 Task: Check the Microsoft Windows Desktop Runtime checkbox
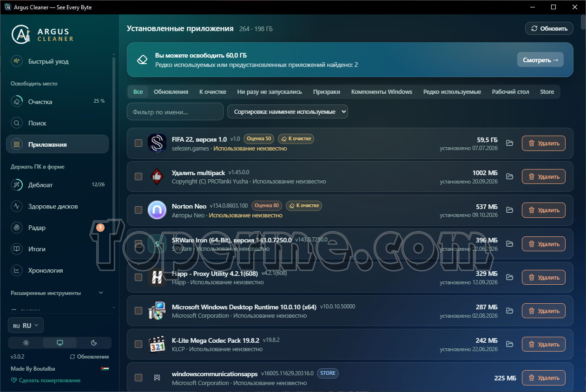(x=138, y=311)
